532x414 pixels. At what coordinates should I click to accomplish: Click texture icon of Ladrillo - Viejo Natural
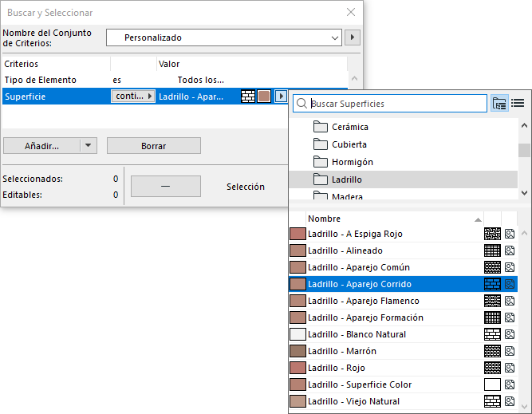tap(510, 401)
